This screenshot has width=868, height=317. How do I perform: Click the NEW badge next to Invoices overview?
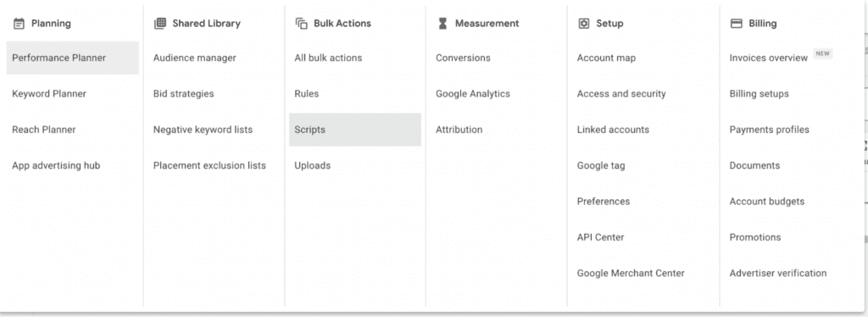click(x=823, y=53)
